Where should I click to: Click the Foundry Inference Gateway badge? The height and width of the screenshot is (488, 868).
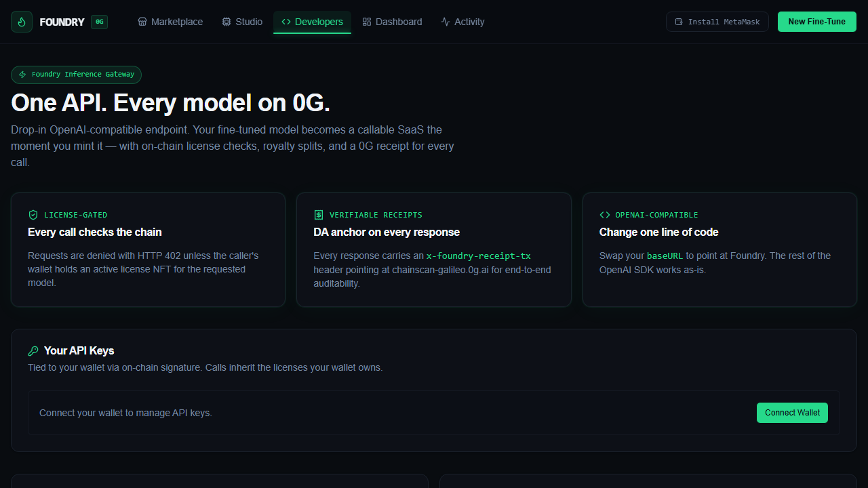click(77, 75)
